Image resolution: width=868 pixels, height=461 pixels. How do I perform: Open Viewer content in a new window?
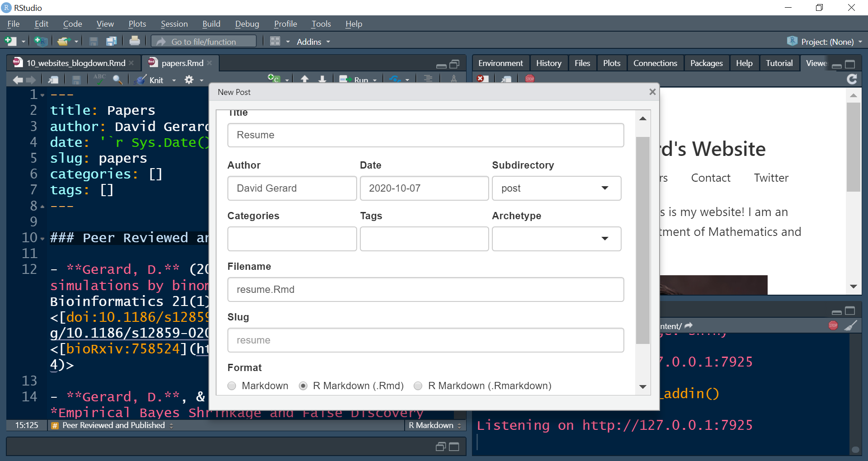click(x=506, y=79)
